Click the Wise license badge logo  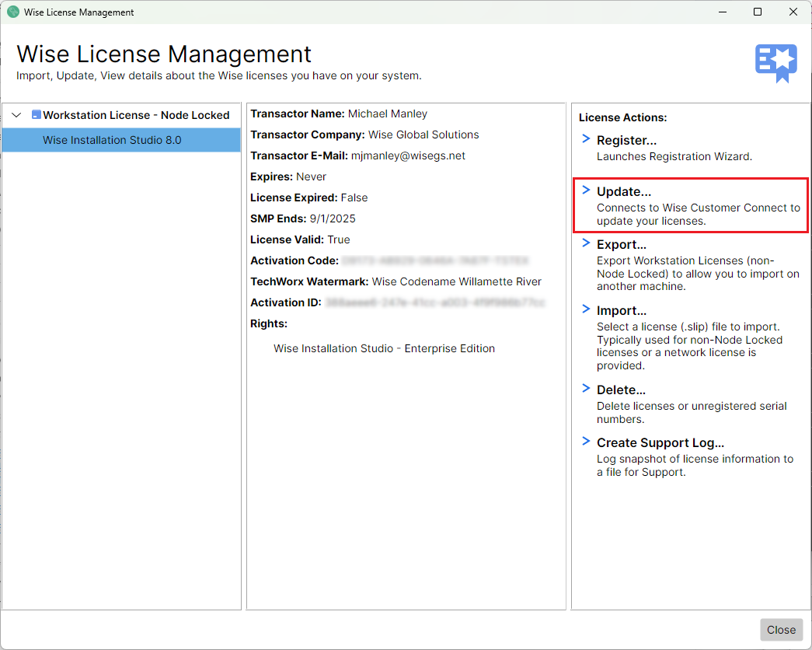point(776,58)
